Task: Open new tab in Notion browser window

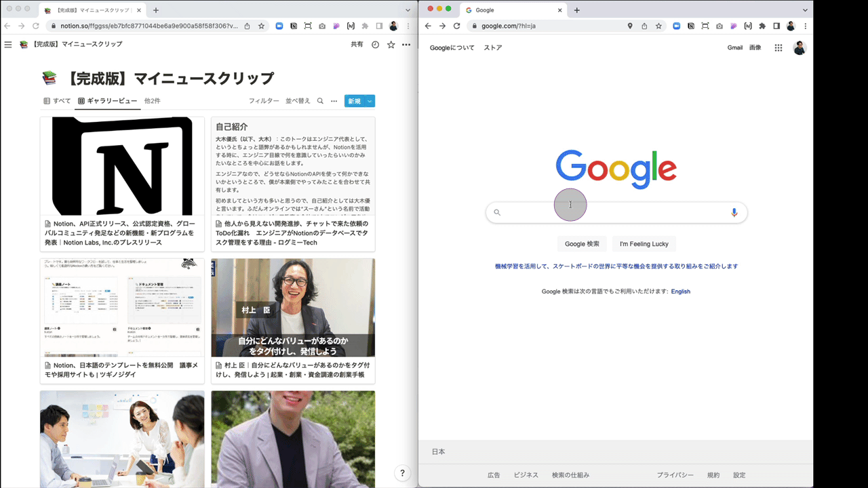Action: (156, 10)
